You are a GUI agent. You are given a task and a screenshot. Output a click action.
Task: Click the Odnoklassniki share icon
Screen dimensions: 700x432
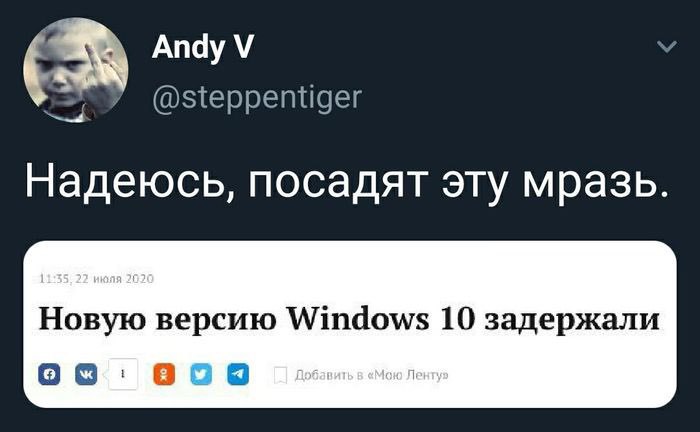164,374
